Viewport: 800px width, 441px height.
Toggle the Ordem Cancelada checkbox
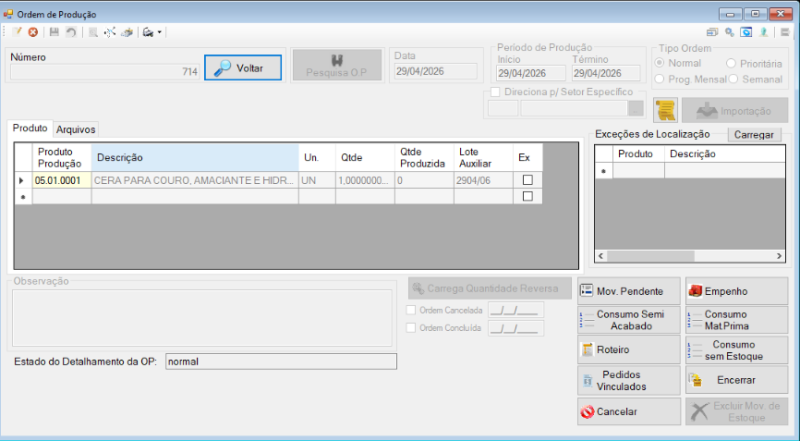coord(411,310)
